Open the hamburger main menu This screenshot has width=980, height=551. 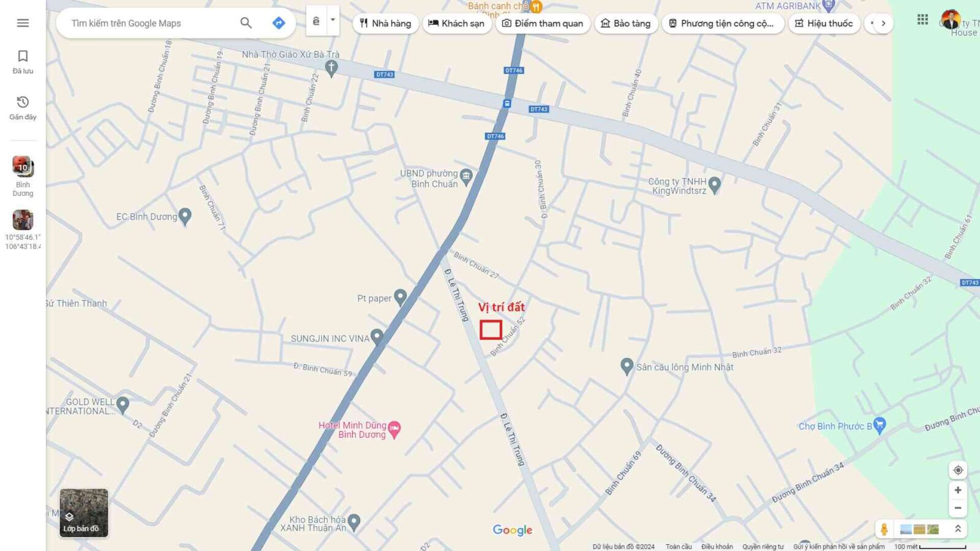(23, 23)
